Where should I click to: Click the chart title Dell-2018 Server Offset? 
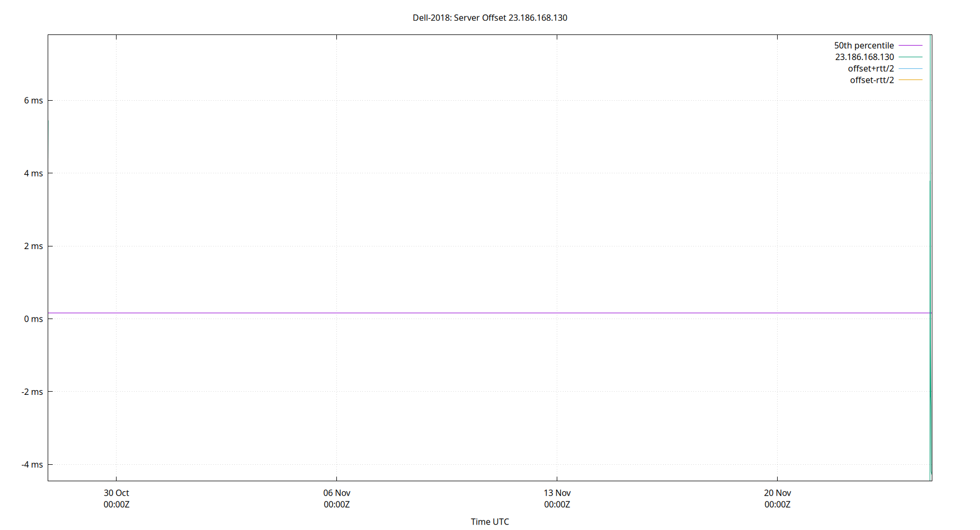(489, 17)
